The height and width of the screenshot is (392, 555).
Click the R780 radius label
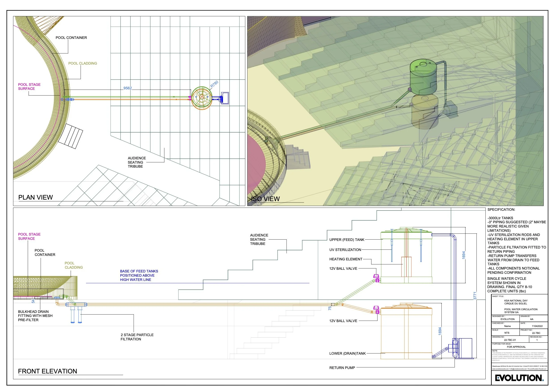click(214, 84)
